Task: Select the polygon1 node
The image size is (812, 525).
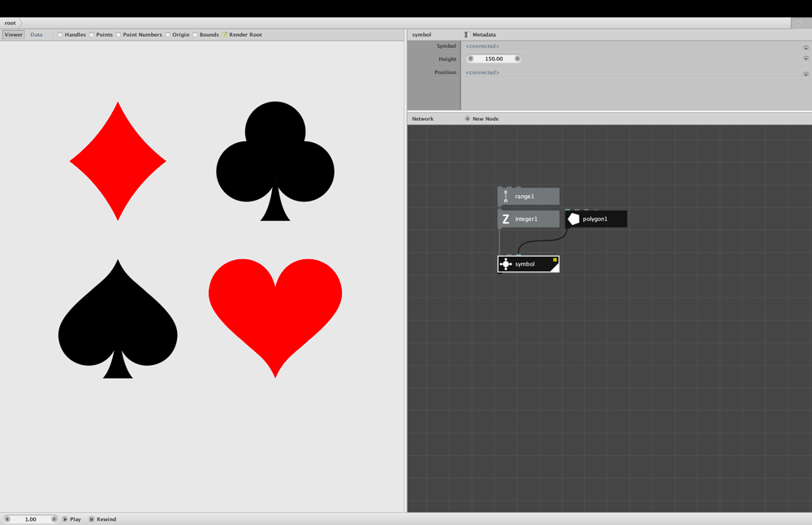Action: (x=596, y=219)
